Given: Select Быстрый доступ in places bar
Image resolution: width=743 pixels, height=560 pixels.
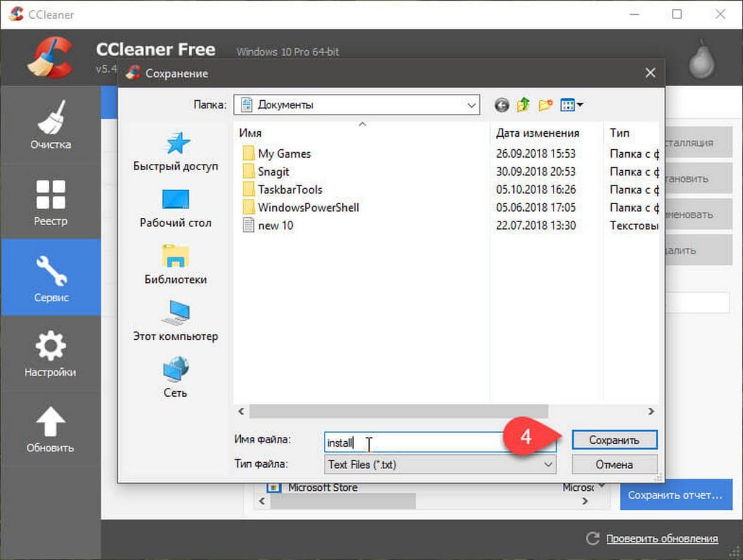Looking at the screenshot, I should (x=176, y=152).
